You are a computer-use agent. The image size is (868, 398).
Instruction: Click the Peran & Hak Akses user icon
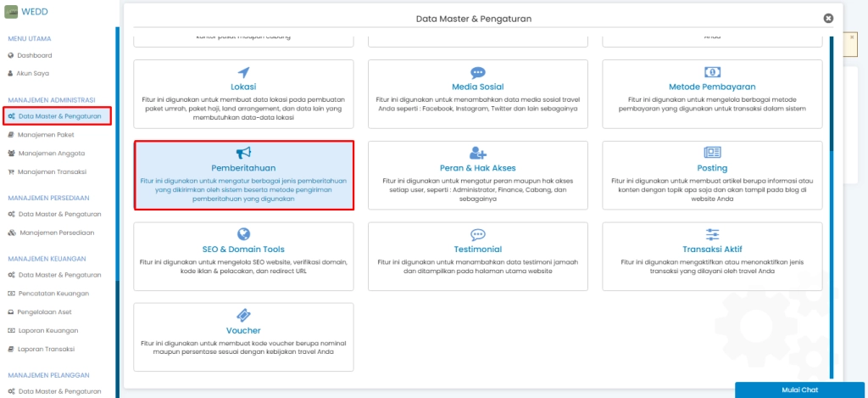click(x=478, y=153)
